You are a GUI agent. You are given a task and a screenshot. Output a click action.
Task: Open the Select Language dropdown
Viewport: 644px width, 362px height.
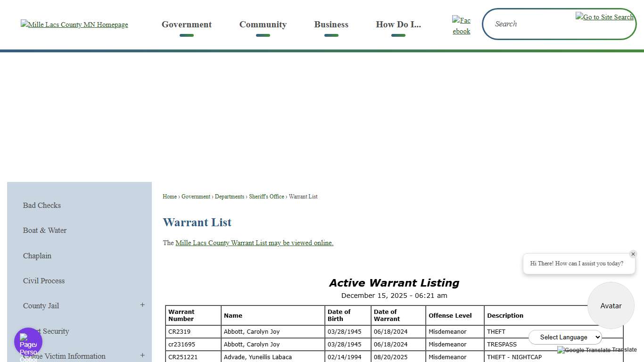(x=565, y=337)
